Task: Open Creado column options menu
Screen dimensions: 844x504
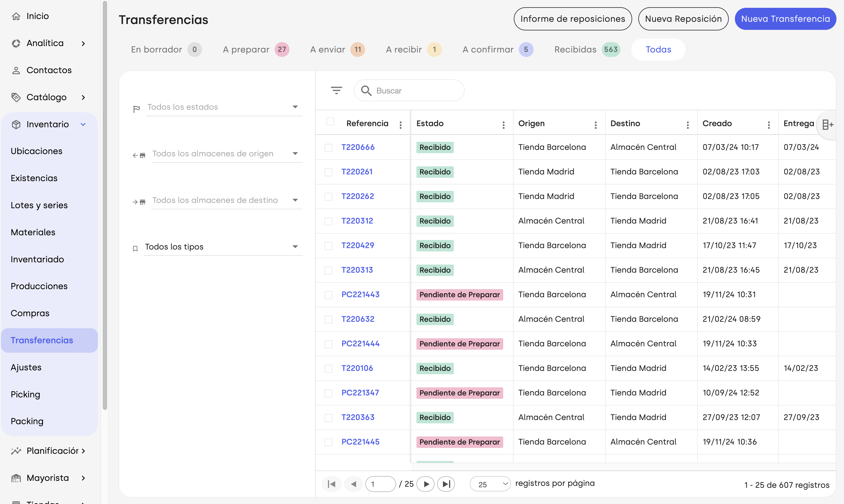Action: tap(769, 125)
